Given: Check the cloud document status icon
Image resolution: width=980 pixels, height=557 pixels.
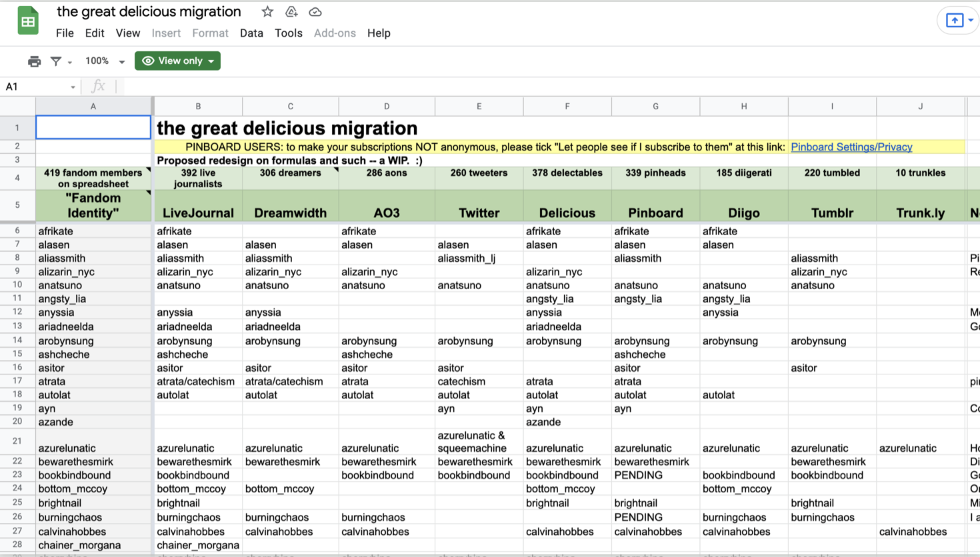Looking at the screenshot, I should pyautogui.click(x=315, y=12).
